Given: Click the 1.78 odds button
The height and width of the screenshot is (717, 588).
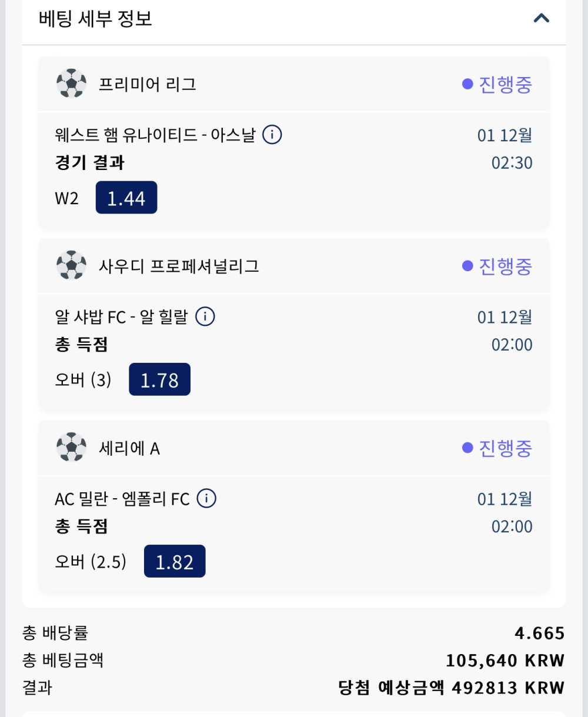Looking at the screenshot, I should pos(159,379).
